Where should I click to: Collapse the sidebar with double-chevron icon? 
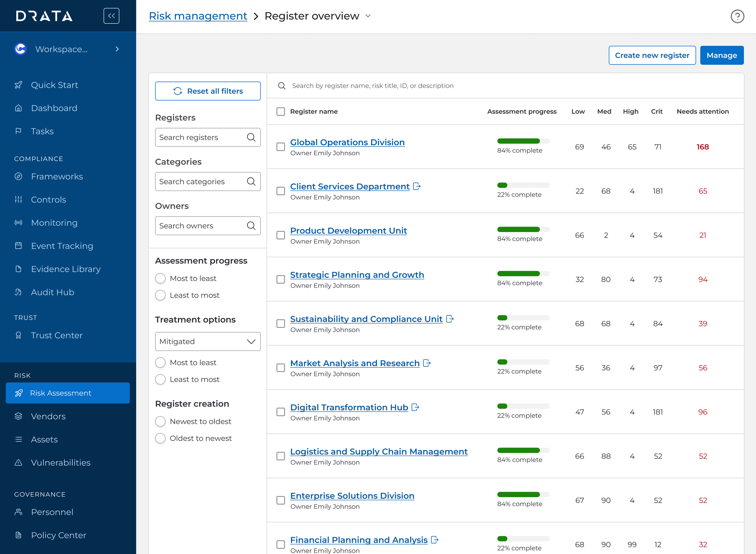coord(111,16)
